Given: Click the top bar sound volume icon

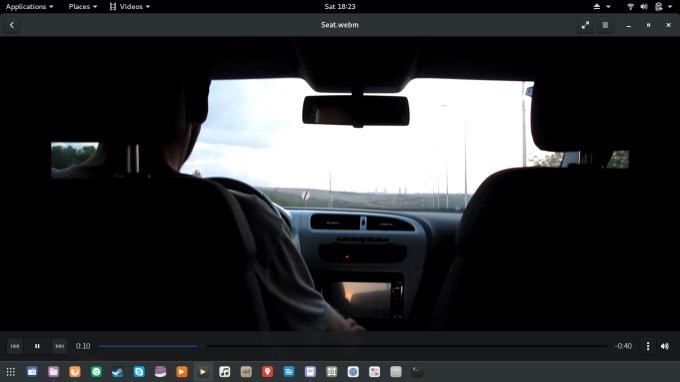Looking at the screenshot, I should [x=644, y=7].
